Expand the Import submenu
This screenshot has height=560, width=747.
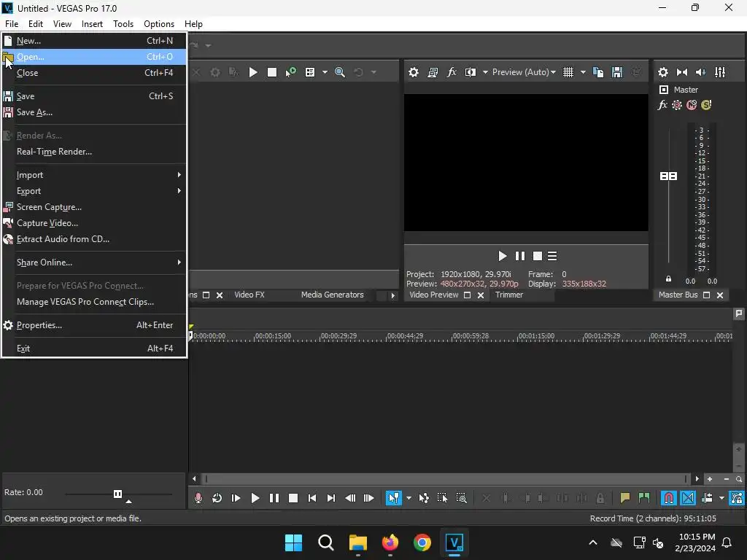(94, 175)
